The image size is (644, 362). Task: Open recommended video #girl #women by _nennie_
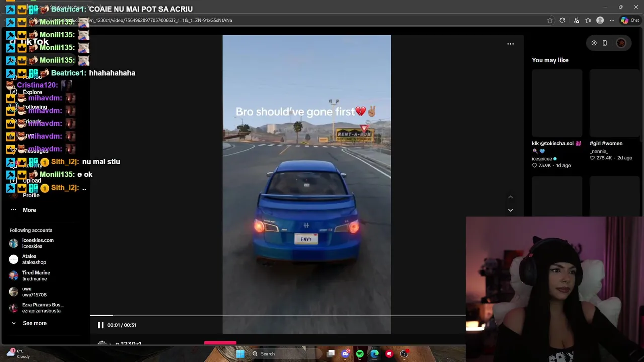pos(615,103)
